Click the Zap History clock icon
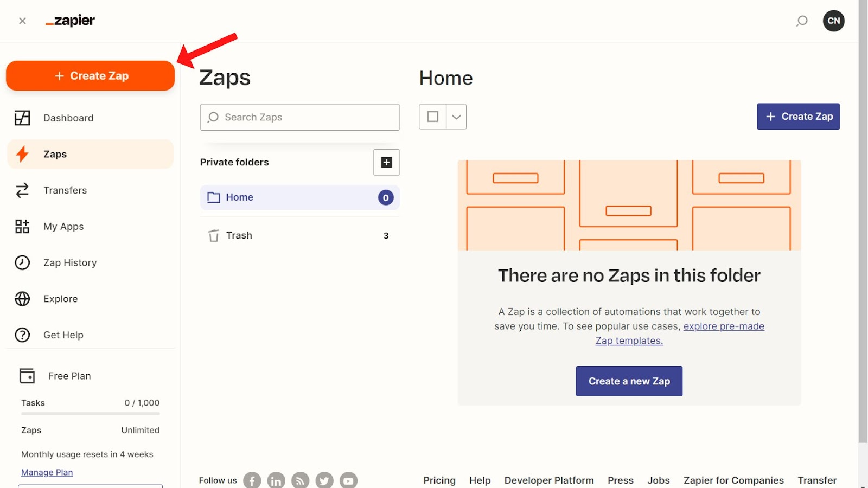The width and height of the screenshot is (868, 488). pyautogui.click(x=22, y=262)
